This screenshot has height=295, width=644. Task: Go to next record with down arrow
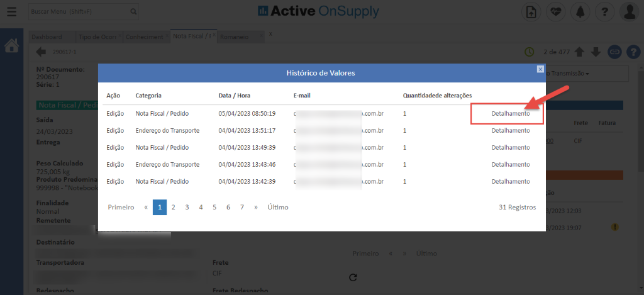pyautogui.click(x=596, y=52)
